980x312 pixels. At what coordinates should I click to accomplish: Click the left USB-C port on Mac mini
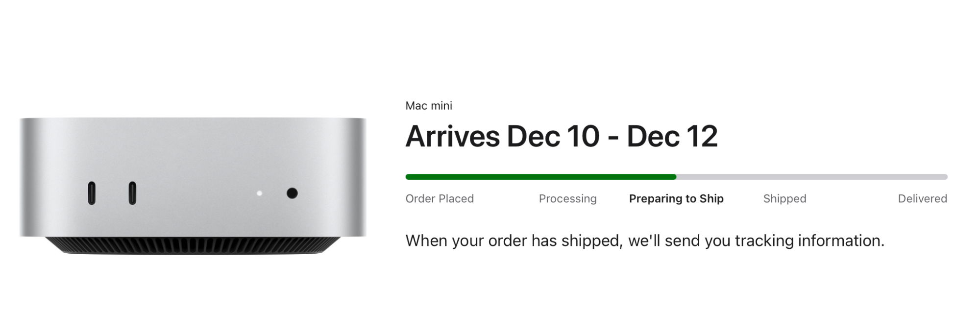point(92,193)
